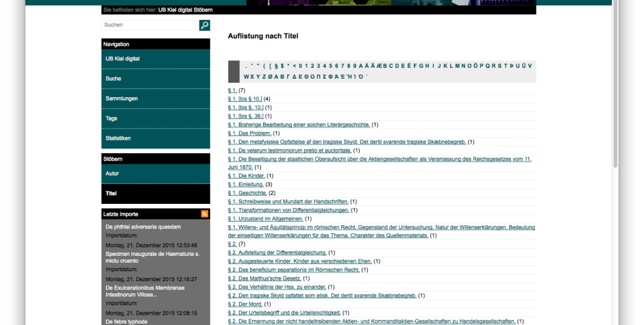Jump to Greek letter Γ titles

click(x=288, y=77)
